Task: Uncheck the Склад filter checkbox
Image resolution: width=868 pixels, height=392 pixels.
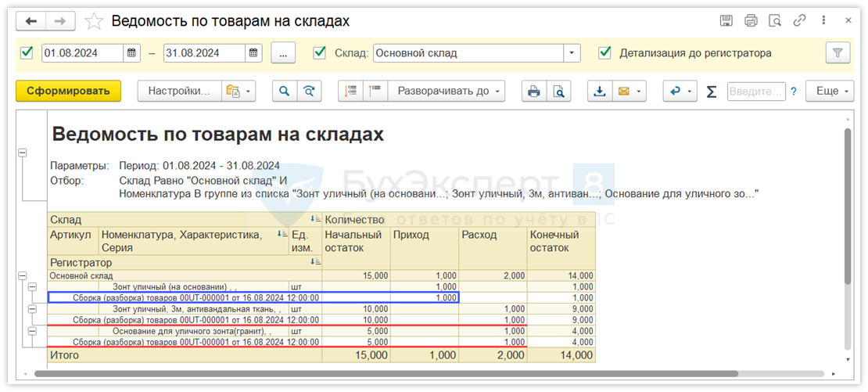Action: point(319,53)
